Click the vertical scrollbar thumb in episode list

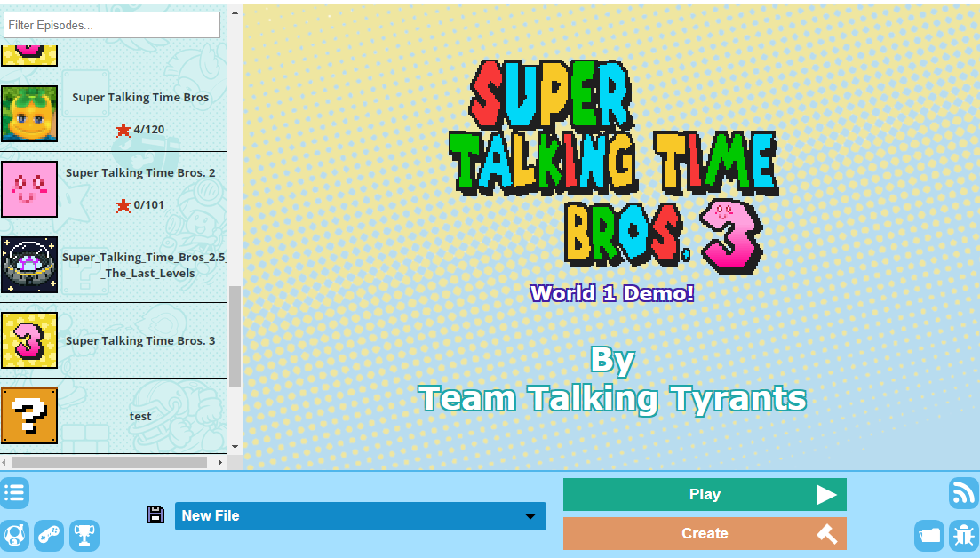(235, 336)
